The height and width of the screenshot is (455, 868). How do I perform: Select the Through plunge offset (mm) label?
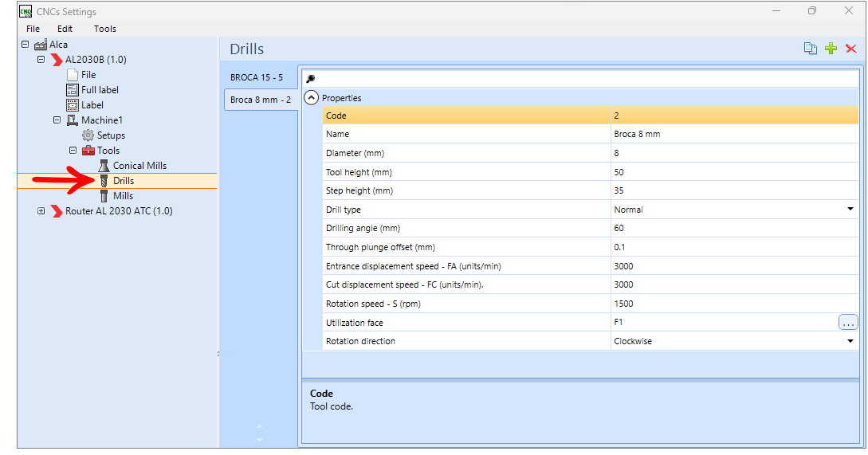[x=380, y=248]
